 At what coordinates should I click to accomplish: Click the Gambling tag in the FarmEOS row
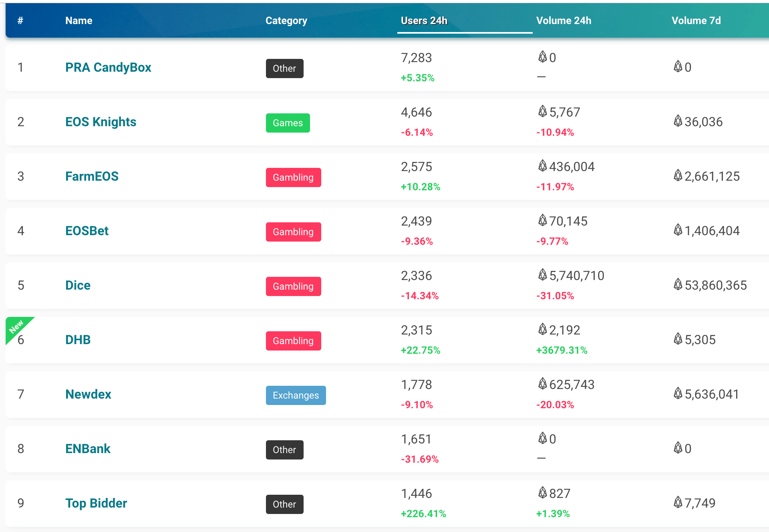coord(293,177)
